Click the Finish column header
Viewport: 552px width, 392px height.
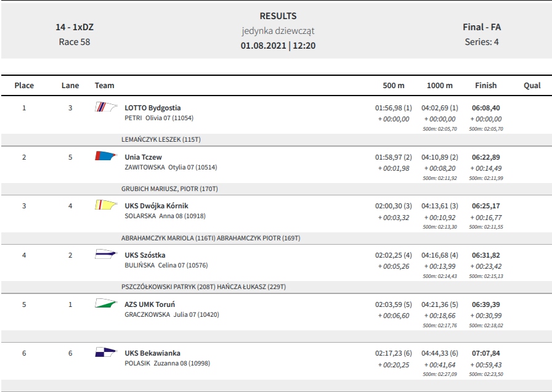click(486, 85)
